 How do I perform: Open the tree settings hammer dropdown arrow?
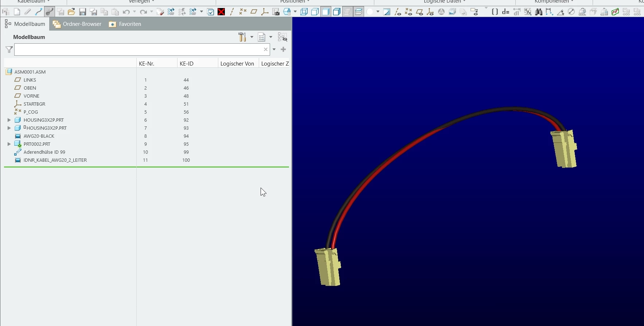pos(252,37)
